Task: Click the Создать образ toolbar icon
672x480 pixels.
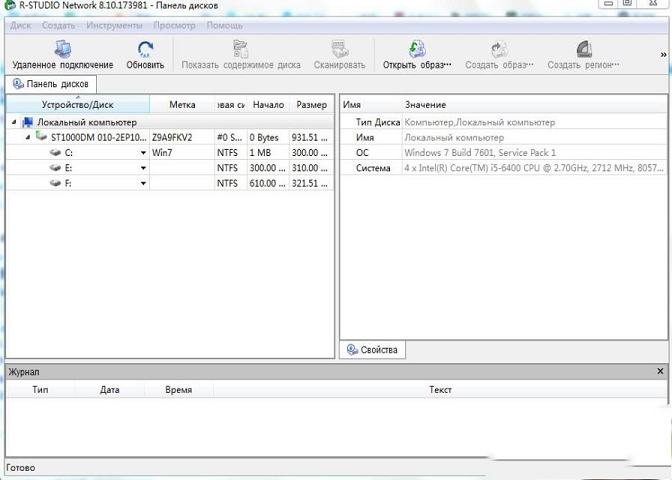Action: 499,49
